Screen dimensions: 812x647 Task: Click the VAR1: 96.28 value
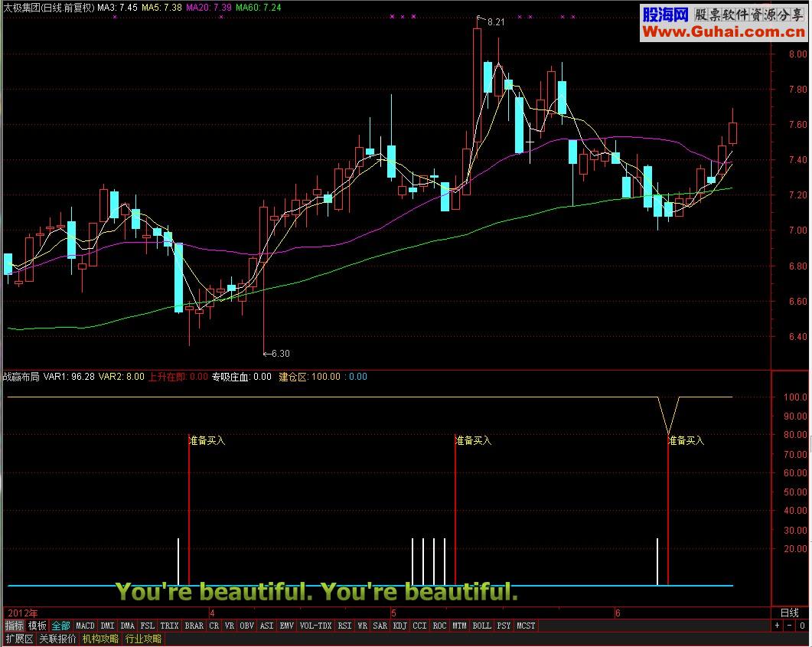pos(69,377)
